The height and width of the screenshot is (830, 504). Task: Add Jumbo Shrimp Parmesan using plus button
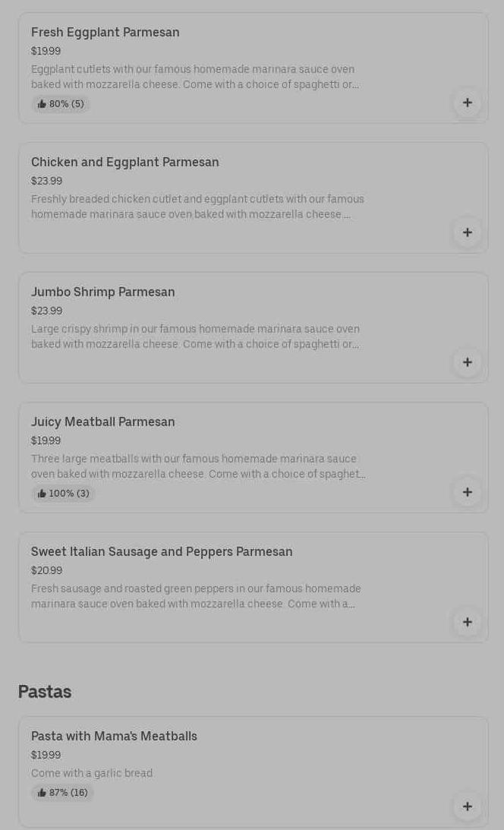tap(467, 362)
